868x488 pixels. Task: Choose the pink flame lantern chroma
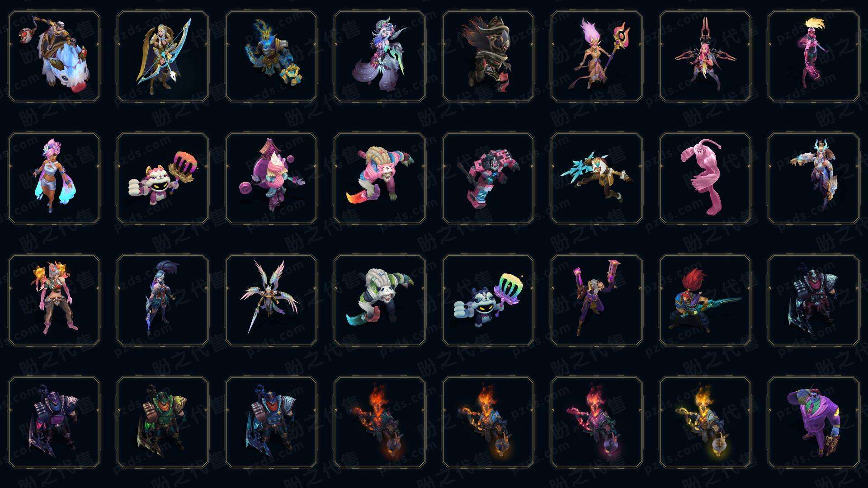pyautogui.click(x=597, y=422)
